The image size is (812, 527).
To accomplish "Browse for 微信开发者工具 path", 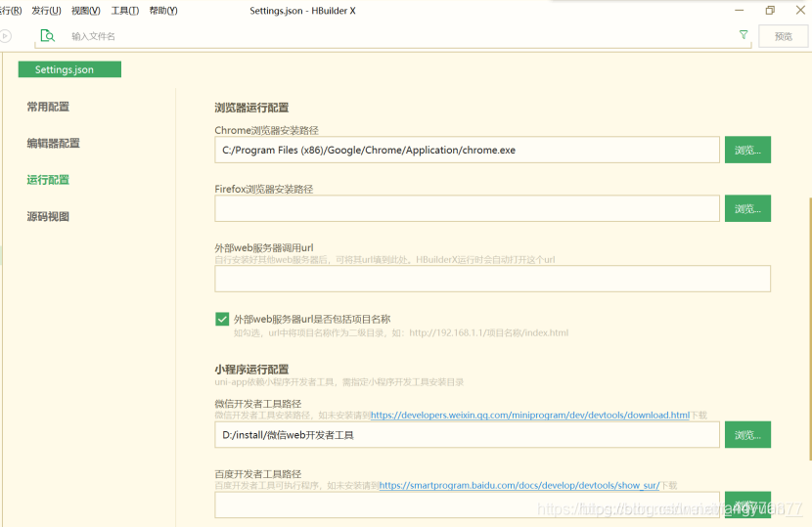I will pyautogui.click(x=747, y=435).
